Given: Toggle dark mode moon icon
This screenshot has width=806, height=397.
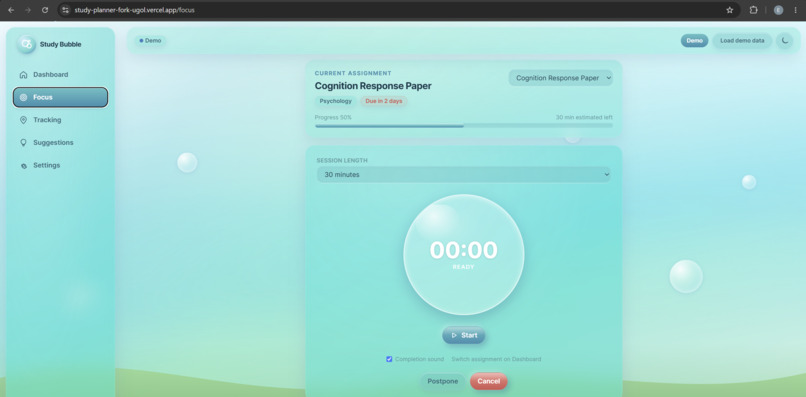Looking at the screenshot, I should point(784,41).
